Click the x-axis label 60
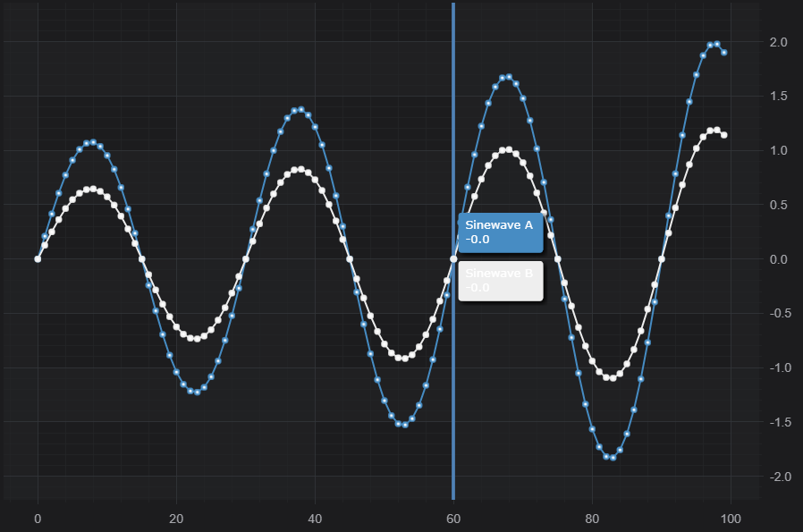The width and height of the screenshot is (803, 532). (x=453, y=519)
